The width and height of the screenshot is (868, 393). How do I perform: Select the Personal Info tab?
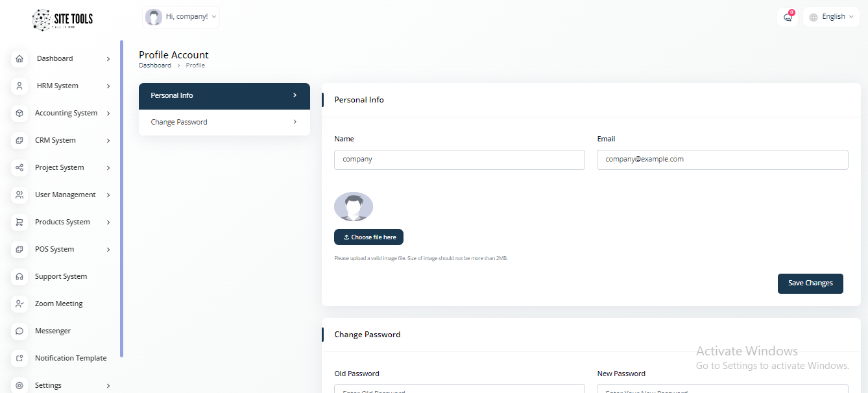[224, 96]
